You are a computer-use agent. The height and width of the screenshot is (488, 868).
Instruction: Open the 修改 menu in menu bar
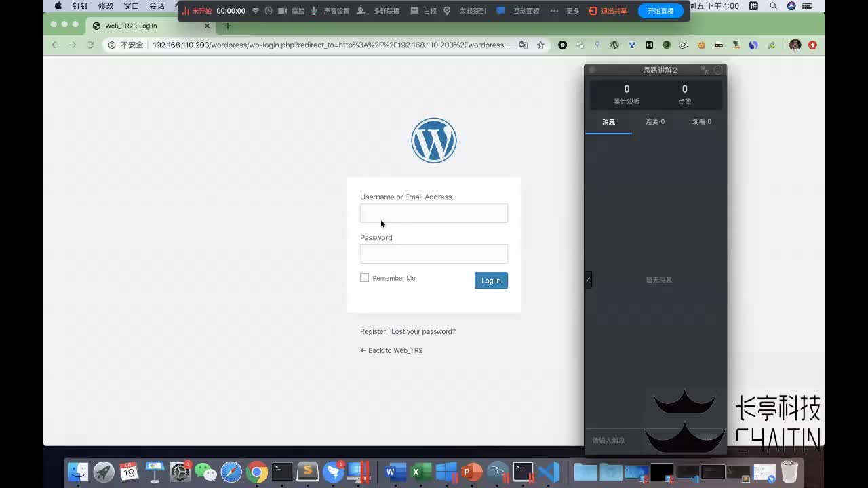pos(106,6)
